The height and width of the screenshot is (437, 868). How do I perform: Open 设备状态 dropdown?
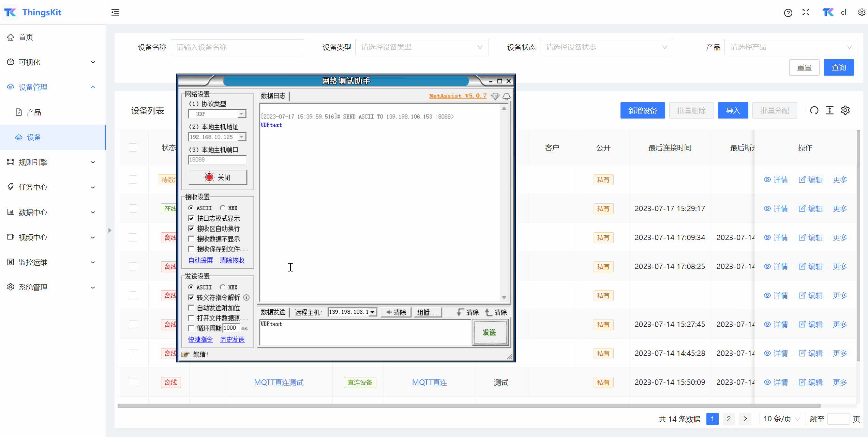(x=607, y=47)
